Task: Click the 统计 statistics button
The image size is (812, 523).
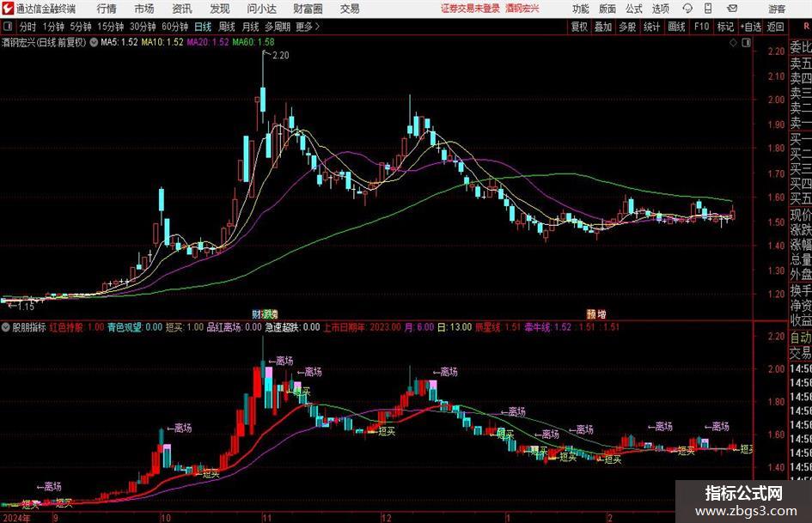Action: click(x=651, y=27)
